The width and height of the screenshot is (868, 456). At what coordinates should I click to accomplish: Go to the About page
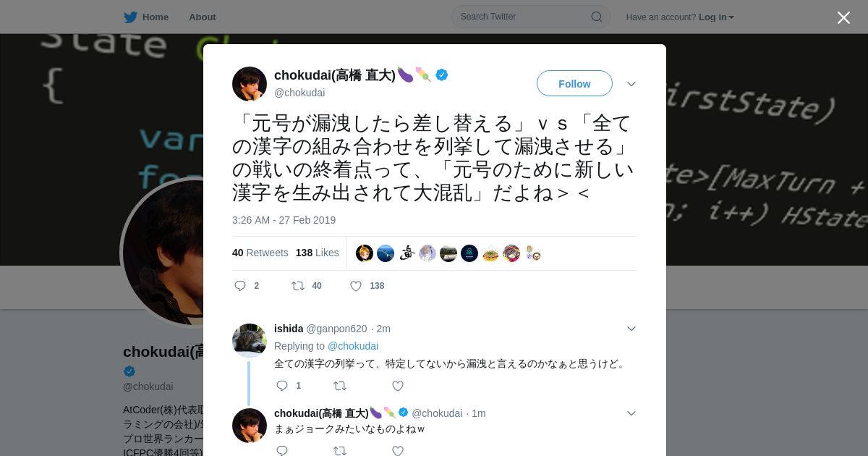pos(203,17)
